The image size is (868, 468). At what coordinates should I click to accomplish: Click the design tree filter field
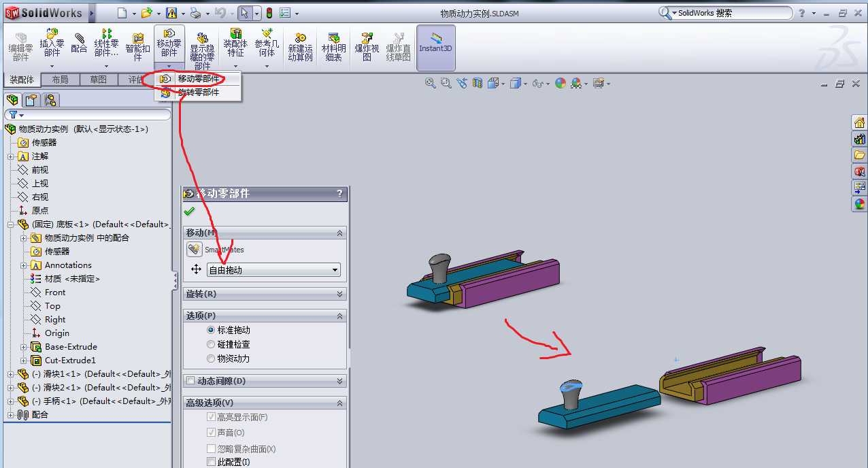tap(87, 115)
